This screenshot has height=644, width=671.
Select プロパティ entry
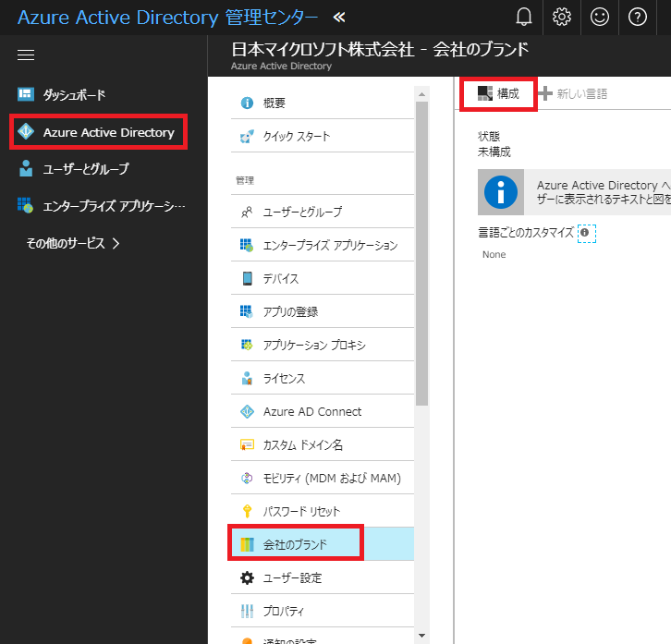[323, 611]
